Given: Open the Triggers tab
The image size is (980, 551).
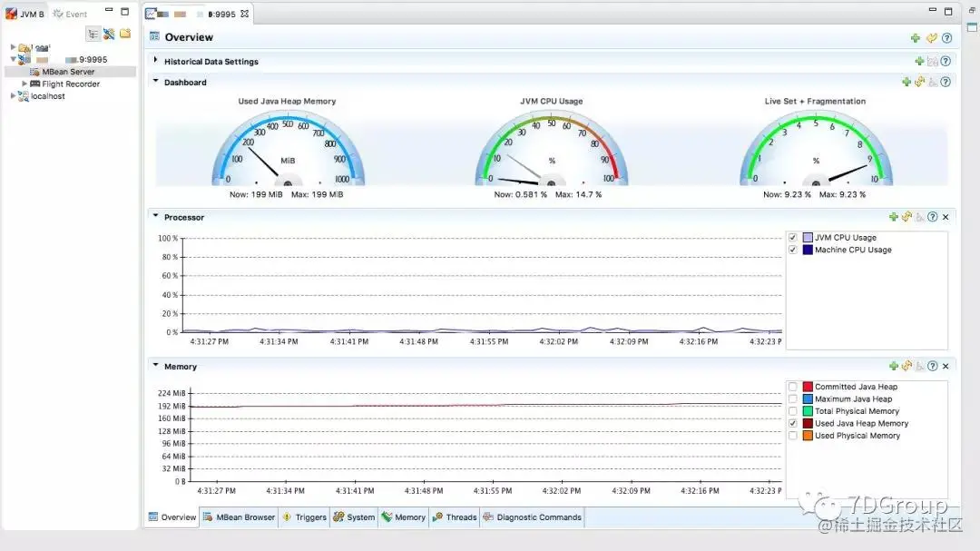Looking at the screenshot, I should tap(305, 517).
